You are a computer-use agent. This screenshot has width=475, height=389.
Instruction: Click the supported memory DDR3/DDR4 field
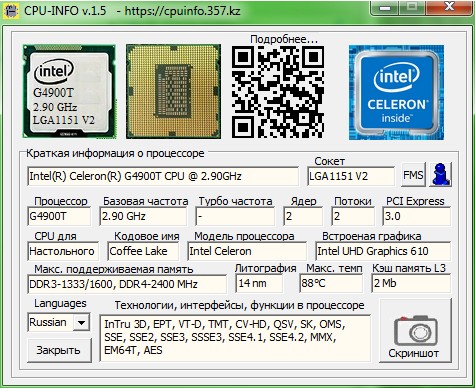[127, 284]
